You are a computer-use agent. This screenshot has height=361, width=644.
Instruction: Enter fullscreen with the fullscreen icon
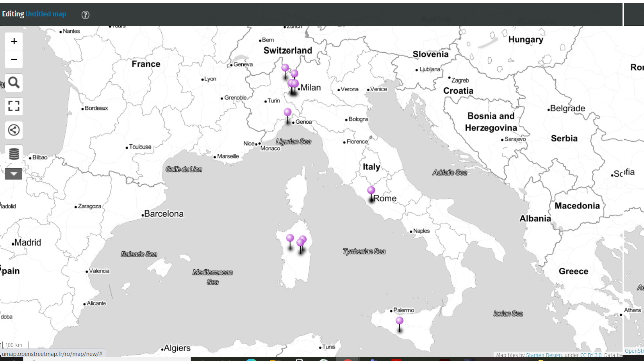[x=14, y=106]
